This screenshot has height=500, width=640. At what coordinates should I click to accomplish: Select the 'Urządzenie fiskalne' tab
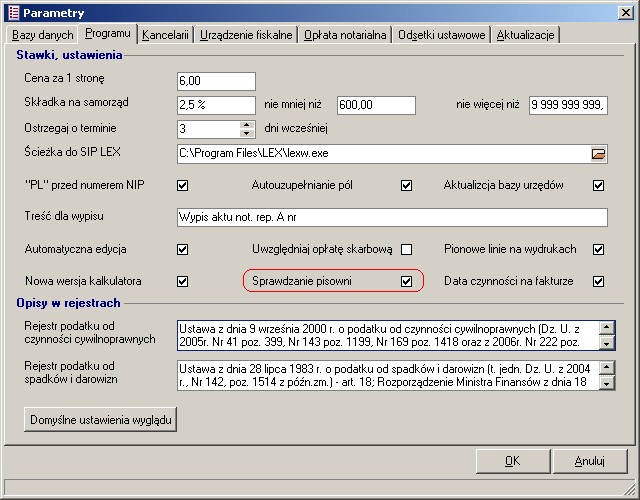(246, 35)
